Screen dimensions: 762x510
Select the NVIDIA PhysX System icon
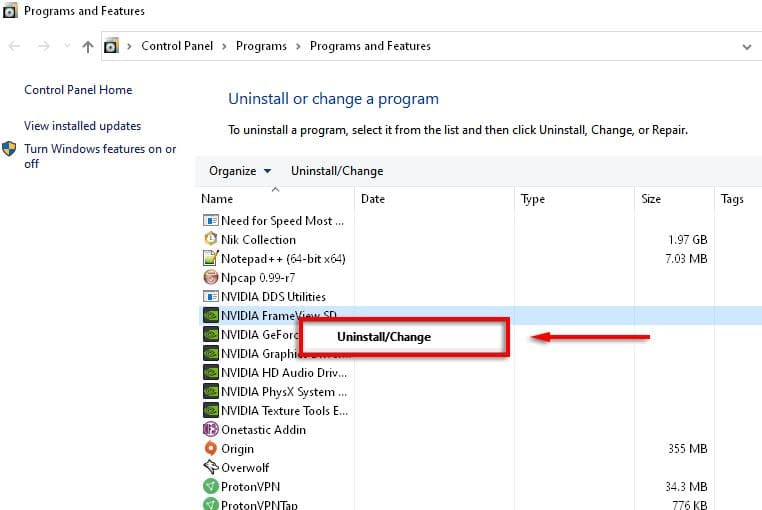point(211,392)
